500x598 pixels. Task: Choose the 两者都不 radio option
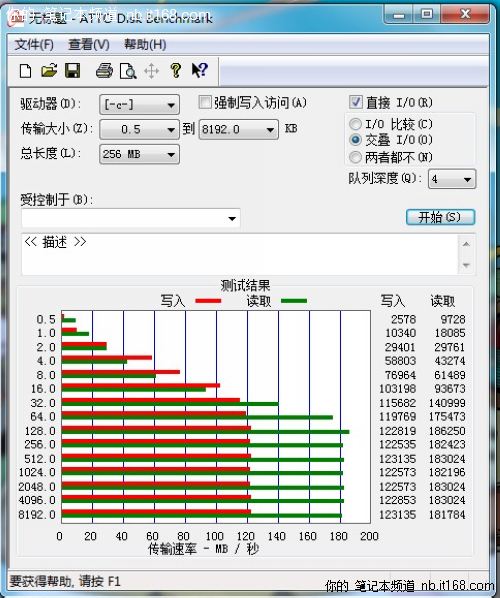[355, 157]
